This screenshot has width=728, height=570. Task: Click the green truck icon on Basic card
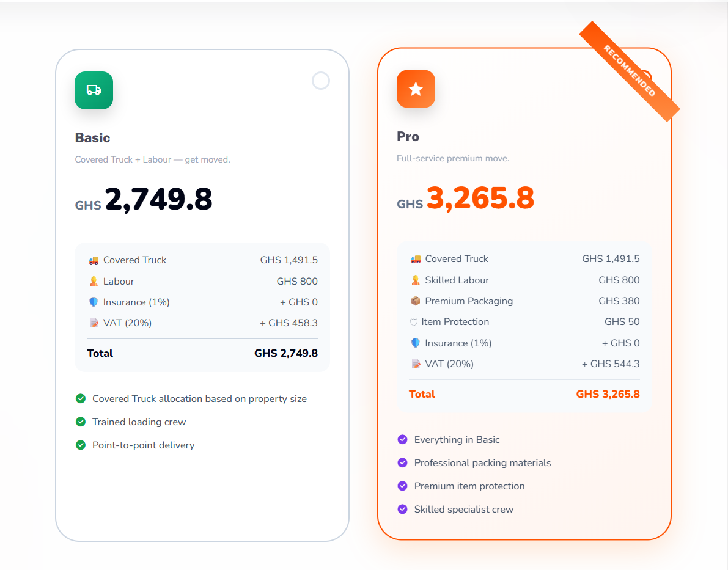[94, 90]
